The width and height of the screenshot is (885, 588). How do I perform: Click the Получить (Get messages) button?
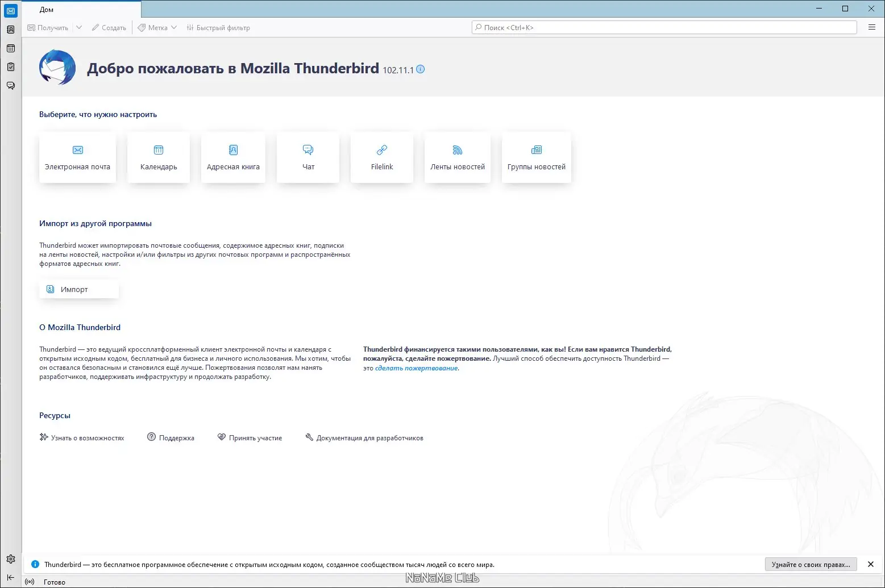(x=48, y=27)
